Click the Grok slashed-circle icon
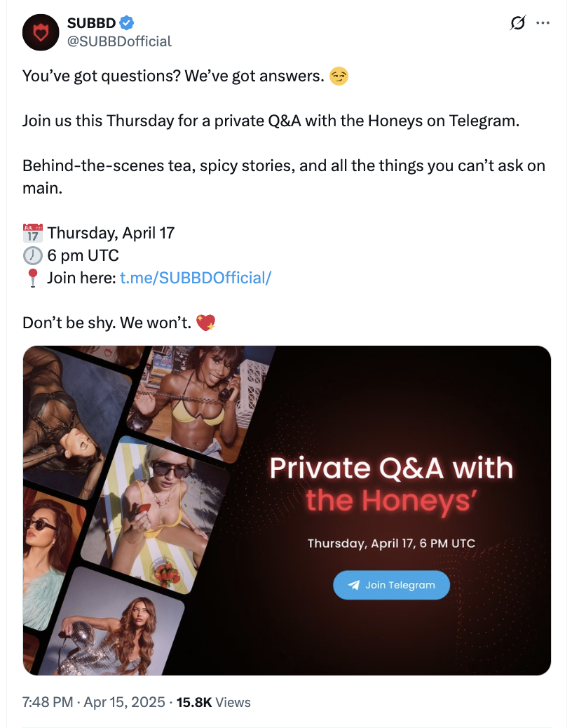This screenshot has height=728, width=579. (517, 23)
